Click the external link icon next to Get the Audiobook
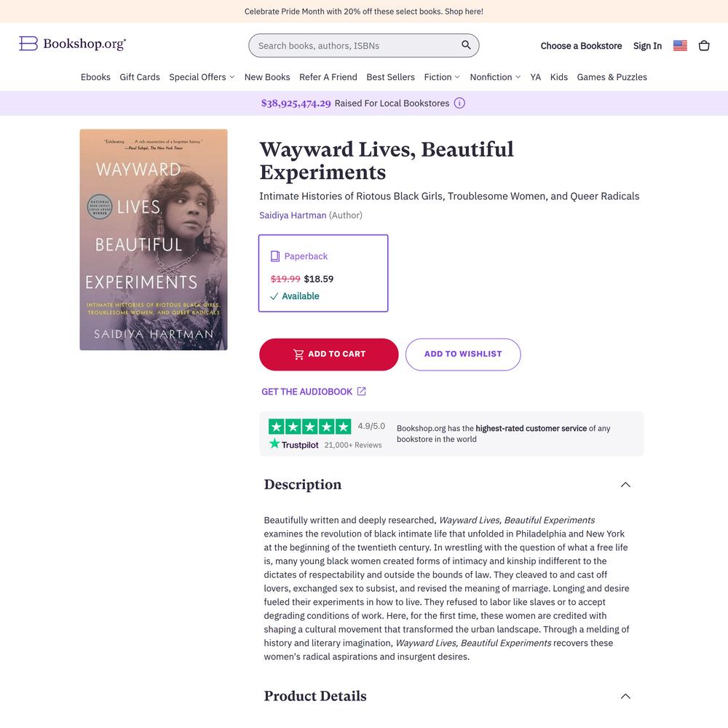728x728 pixels. coord(361,392)
